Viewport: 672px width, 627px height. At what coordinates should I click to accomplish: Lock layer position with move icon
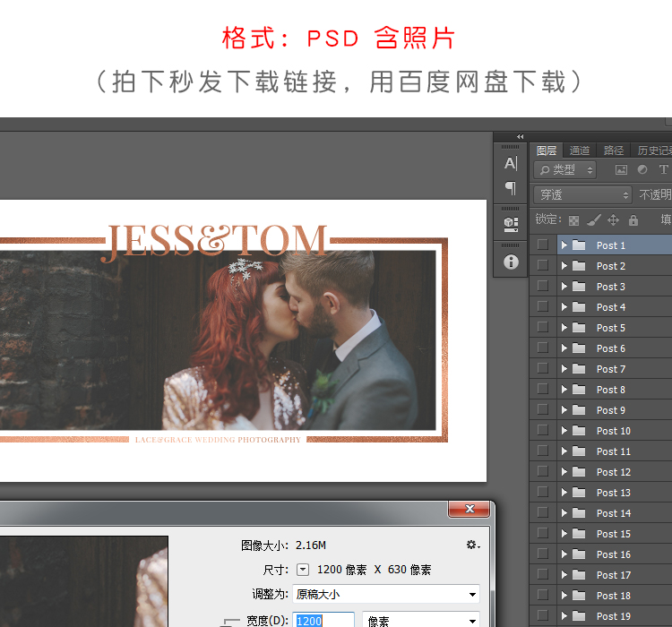click(614, 219)
